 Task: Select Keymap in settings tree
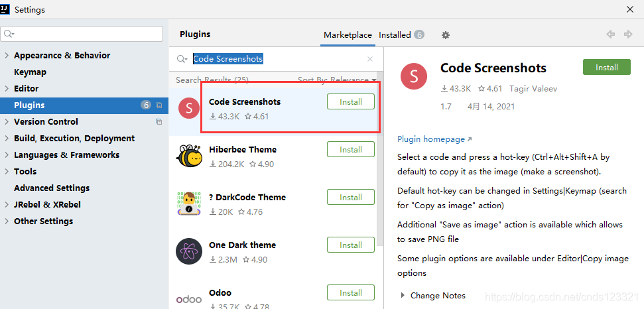click(30, 72)
